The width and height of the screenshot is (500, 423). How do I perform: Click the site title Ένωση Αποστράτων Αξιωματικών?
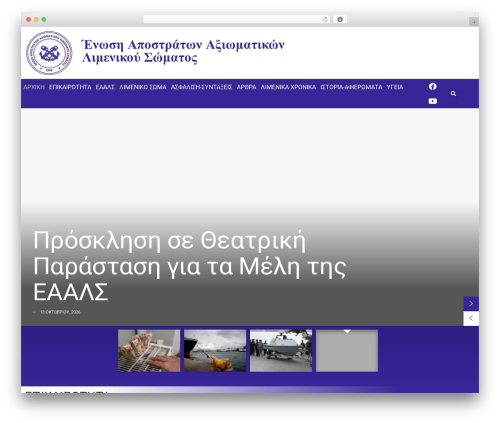183,51
